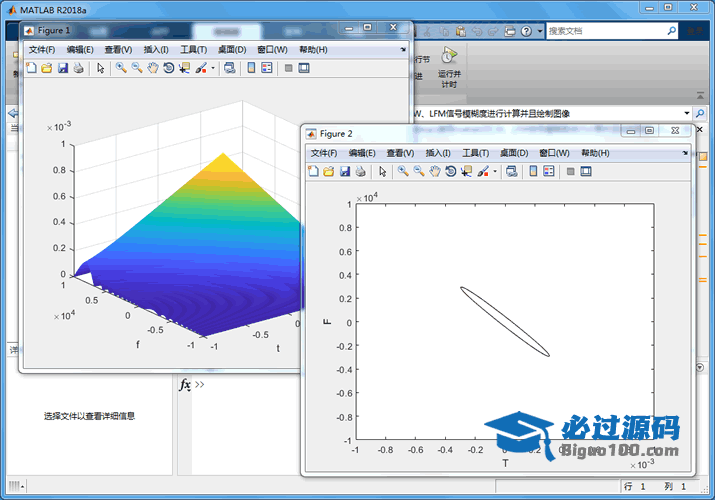Click New Figure icon in Figure 1 toolbar

[x=31, y=68]
